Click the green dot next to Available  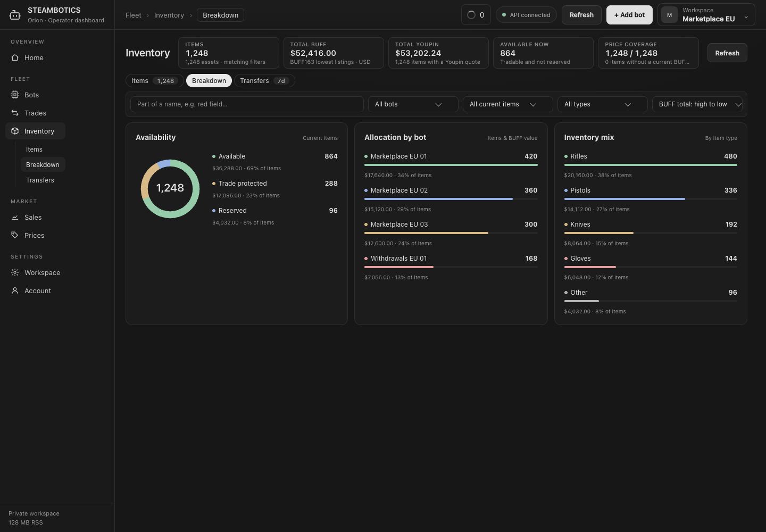[x=214, y=156]
